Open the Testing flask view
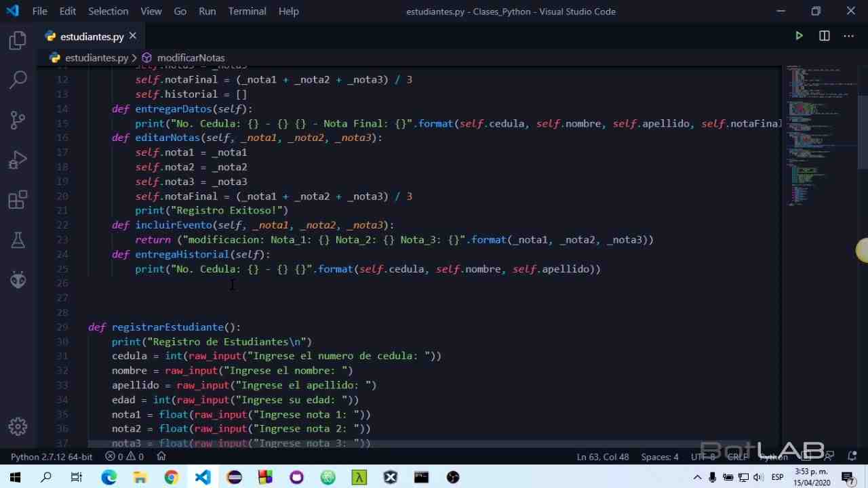This screenshot has height=488, width=868. pos(18,240)
